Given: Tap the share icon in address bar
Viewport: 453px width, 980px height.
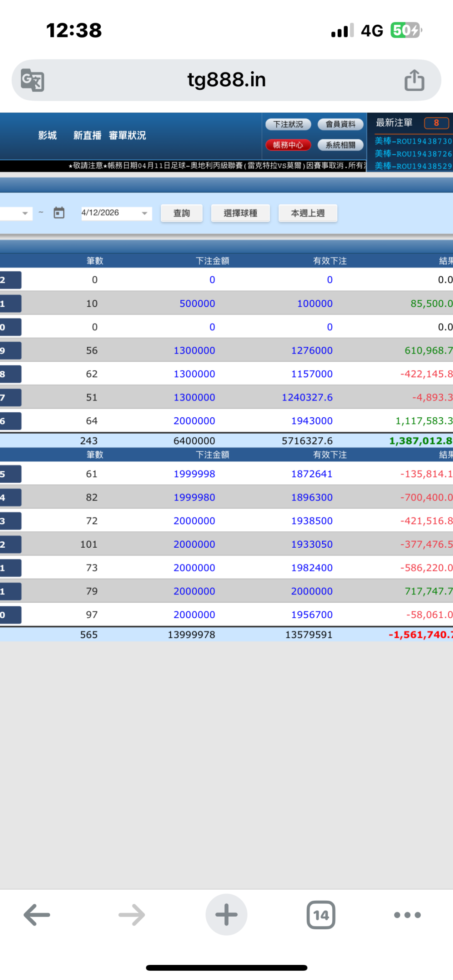Looking at the screenshot, I should click(x=414, y=80).
